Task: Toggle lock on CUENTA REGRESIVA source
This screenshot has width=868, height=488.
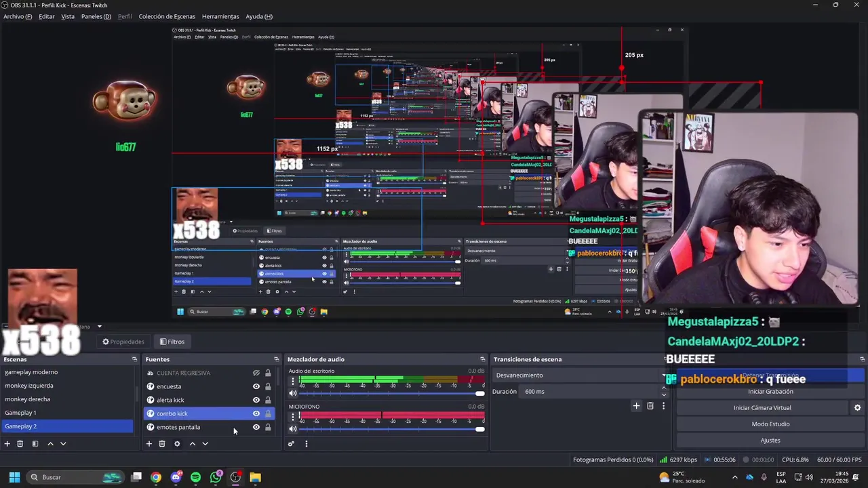Action: (x=268, y=373)
